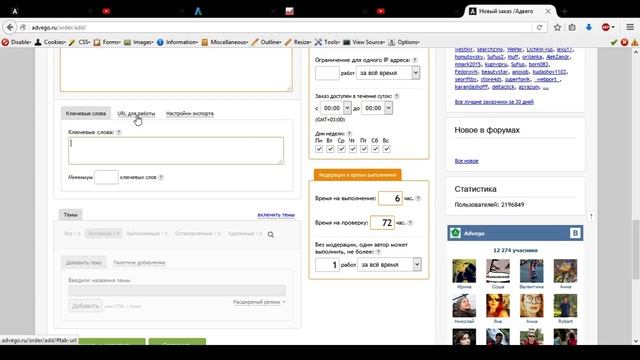Bookmark this page with the star icon

pos(558,27)
